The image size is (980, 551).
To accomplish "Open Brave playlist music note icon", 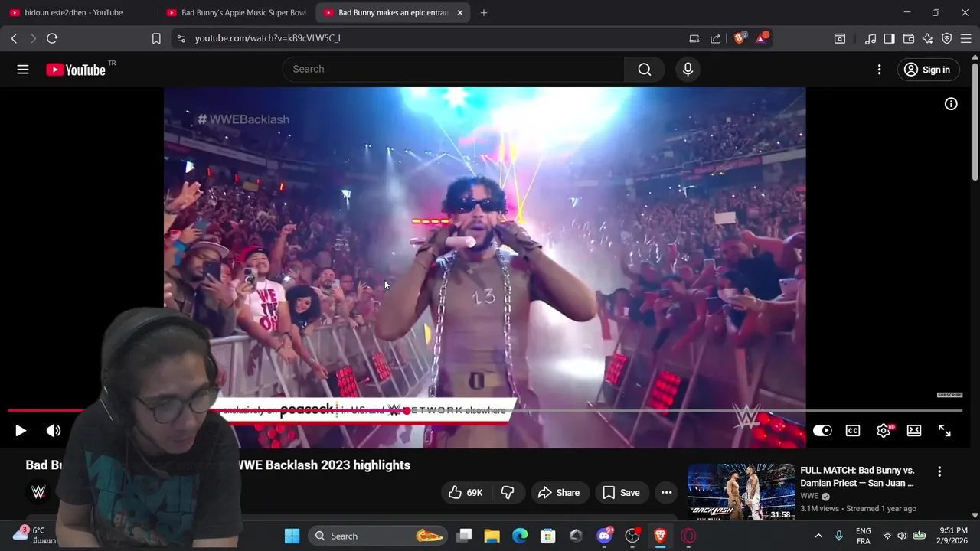I will (x=871, y=38).
